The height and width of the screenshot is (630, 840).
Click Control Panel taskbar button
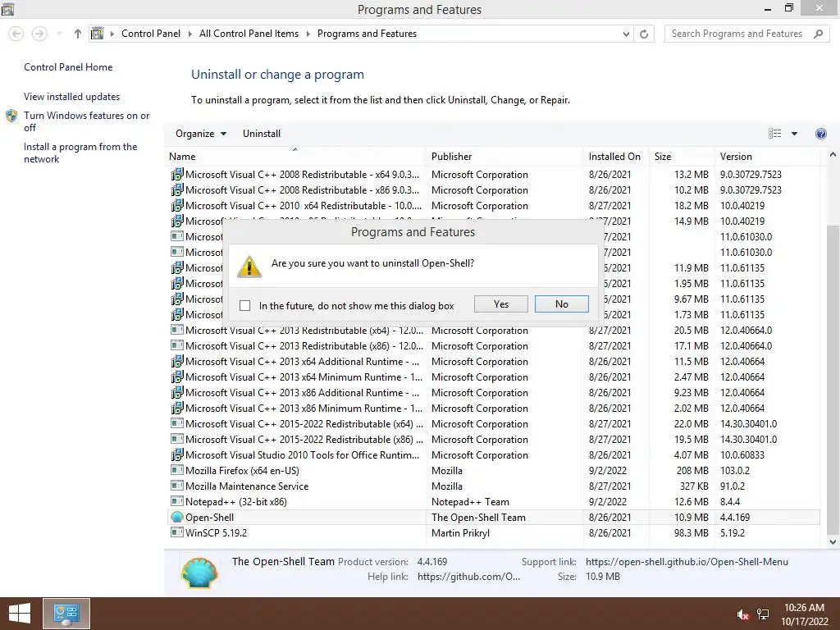[66, 614]
